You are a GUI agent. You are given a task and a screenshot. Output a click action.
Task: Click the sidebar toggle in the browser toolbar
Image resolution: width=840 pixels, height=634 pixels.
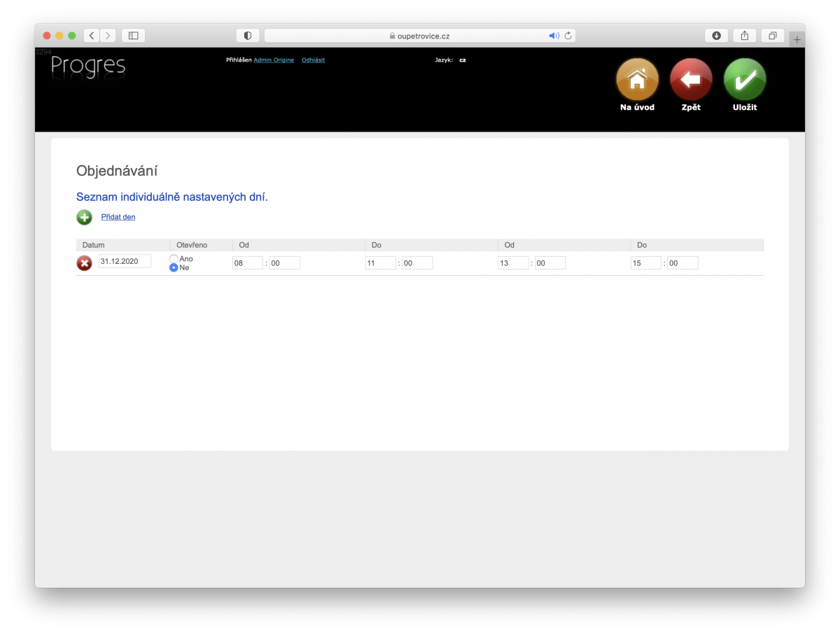(x=133, y=35)
